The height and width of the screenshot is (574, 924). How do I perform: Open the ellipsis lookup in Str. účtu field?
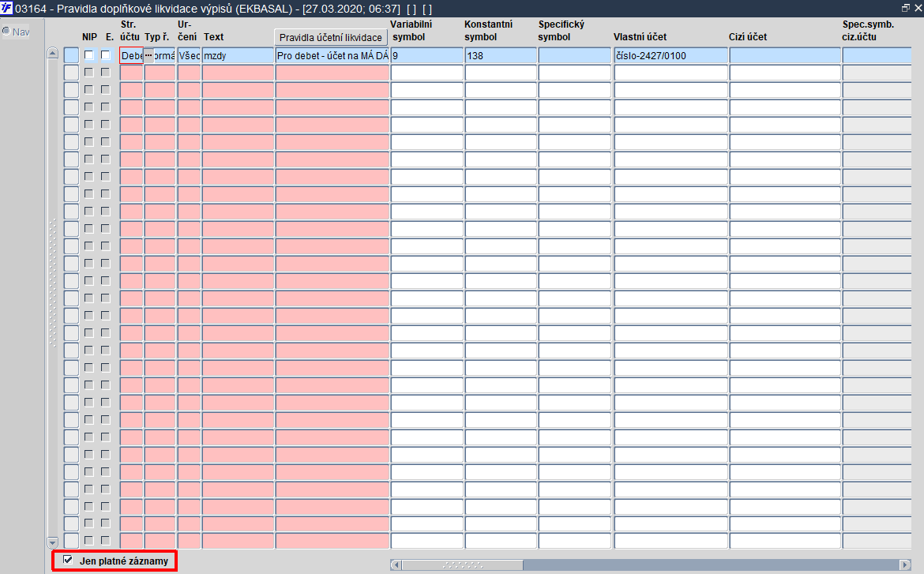(x=148, y=55)
